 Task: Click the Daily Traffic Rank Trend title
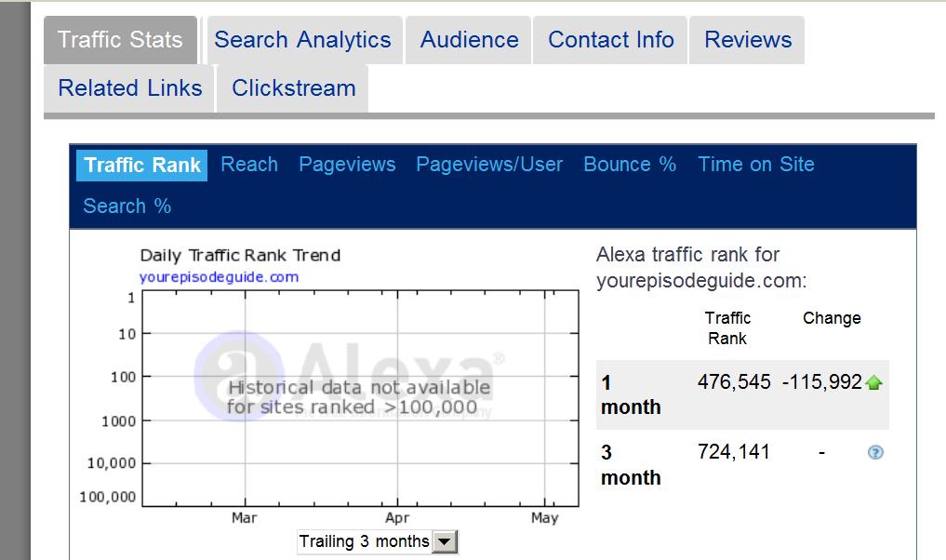[241, 256]
